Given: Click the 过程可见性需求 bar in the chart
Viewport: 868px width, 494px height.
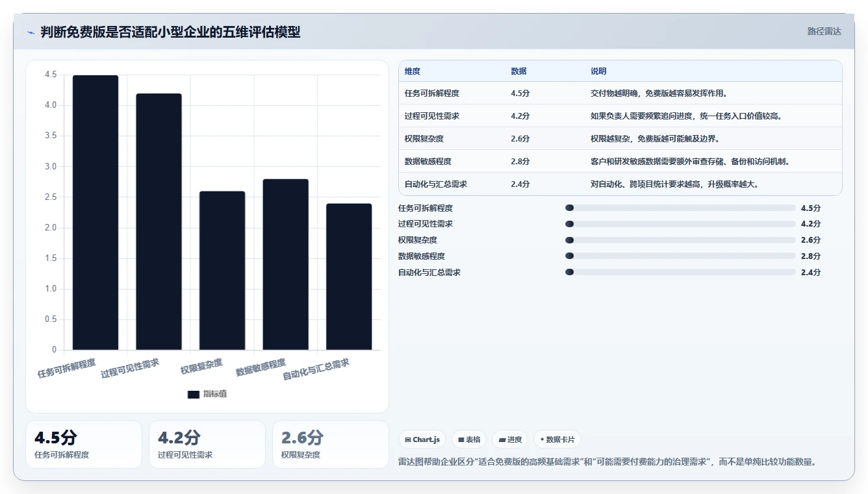Looking at the screenshot, I should (159, 222).
